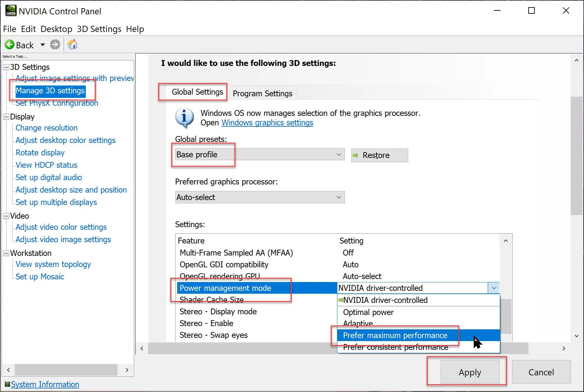The width and height of the screenshot is (584, 392).
Task: Select the Stereo - Swap eyes row
Action: coord(257,335)
